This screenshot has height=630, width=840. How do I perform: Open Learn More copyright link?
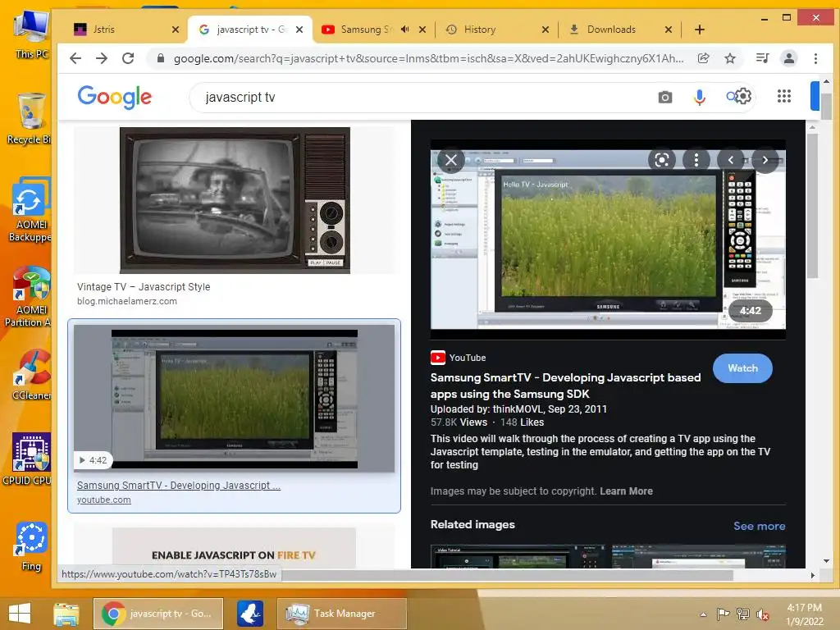626,491
